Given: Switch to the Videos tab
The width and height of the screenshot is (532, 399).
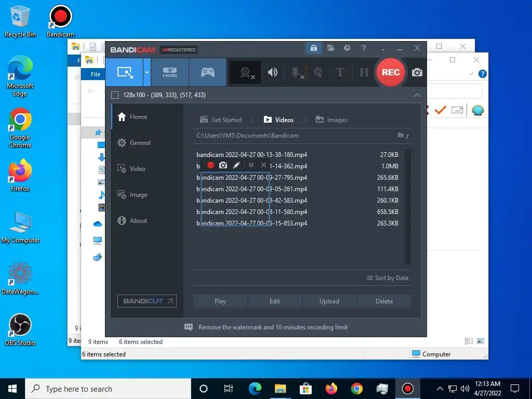Looking at the screenshot, I should tap(278, 120).
